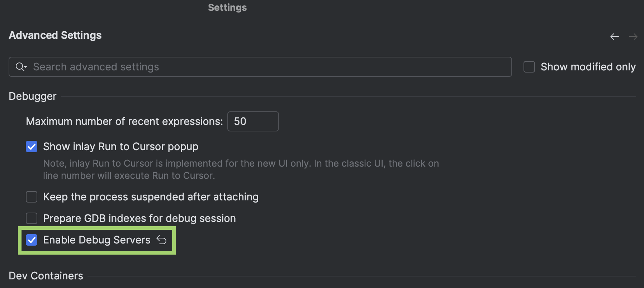Screen dimensions: 644x288
Task: Check Keep the process suspended after attaching
Action: point(32,197)
